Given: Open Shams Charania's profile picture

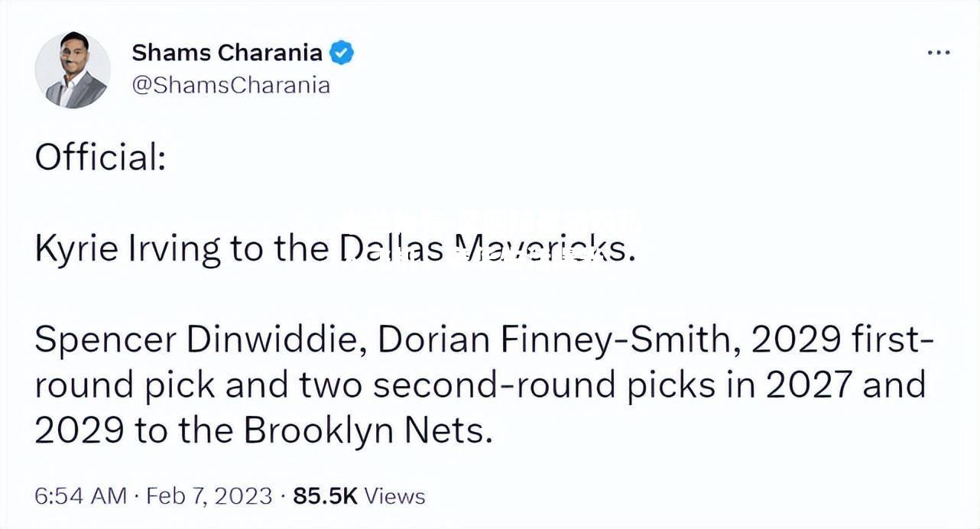Looking at the screenshot, I should click(x=73, y=70).
